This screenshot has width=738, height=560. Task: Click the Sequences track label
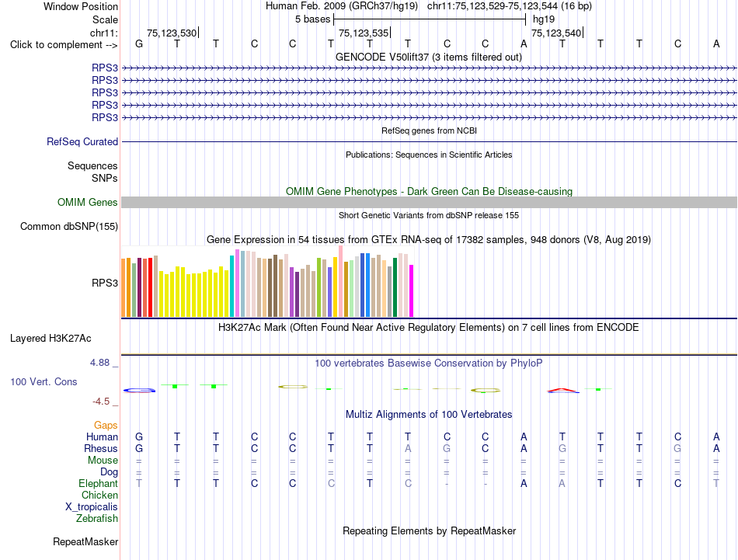coord(92,165)
